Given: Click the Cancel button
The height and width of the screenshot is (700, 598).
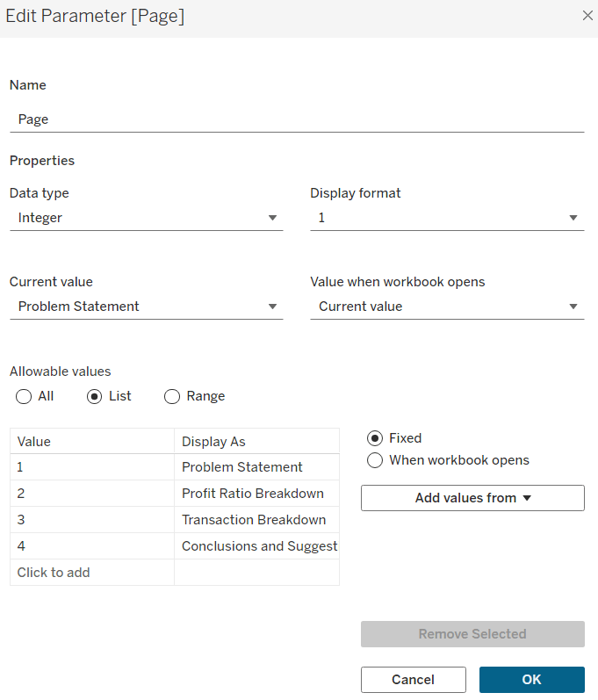Looking at the screenshot, I should point(413,680).
